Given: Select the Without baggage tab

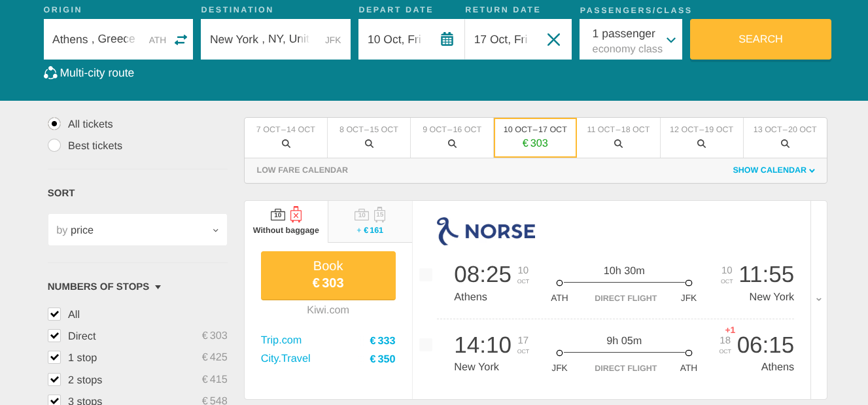Looking at the screenshot, I should [x=286, y=221].
